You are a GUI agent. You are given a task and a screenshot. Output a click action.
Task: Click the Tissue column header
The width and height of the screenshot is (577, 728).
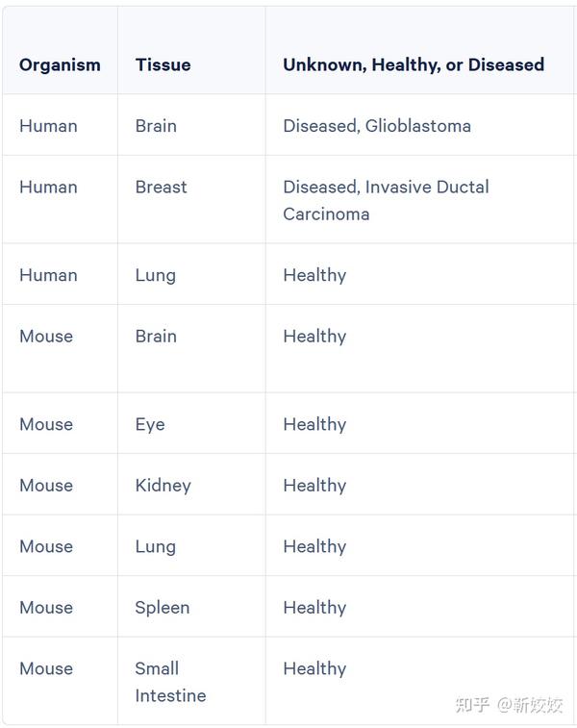click(x=163, y=65)
